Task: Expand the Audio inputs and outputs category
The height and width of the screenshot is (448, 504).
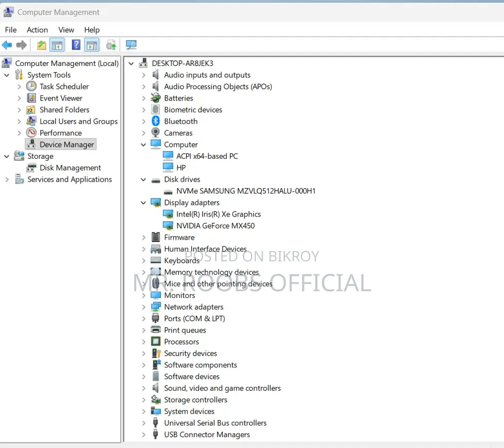Action: (x=143, y=75)
